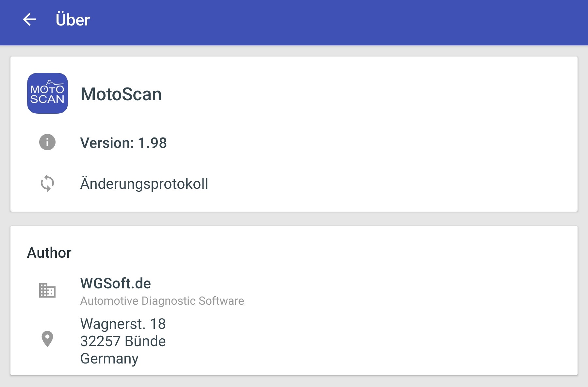This screenshot has height=387, width=588.
Task: Open the WGSoft.de author link
Action: 116,283
